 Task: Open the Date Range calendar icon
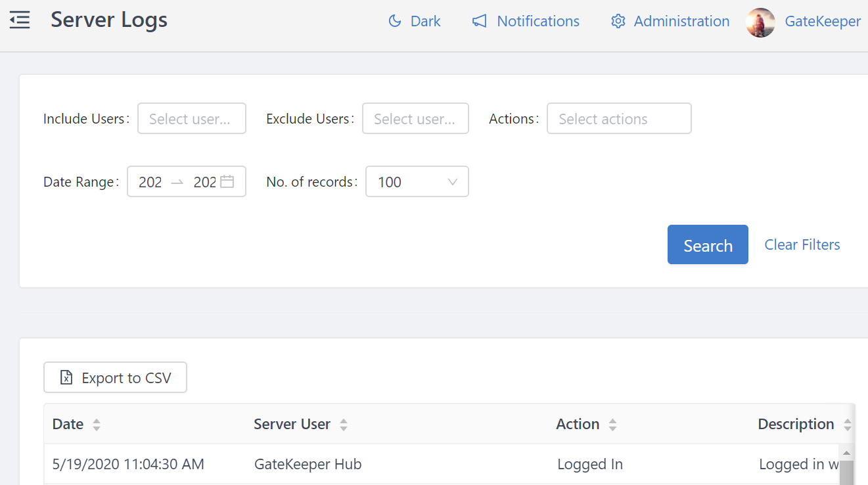[227, 181]
